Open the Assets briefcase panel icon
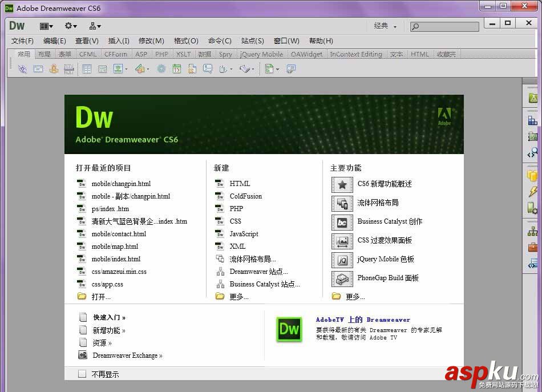542x392 pixels. click(x=533, y=247)
